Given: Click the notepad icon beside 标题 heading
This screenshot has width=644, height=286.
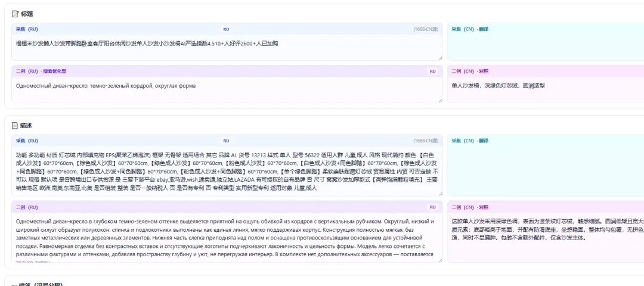Looking at the screenshot, I should [x=15, y=14].
